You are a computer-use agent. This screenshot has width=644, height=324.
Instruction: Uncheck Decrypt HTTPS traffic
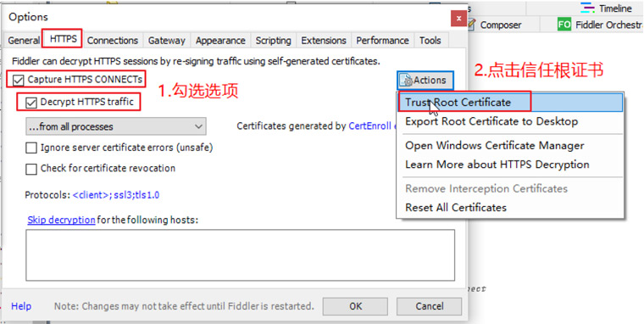point(31,103)
